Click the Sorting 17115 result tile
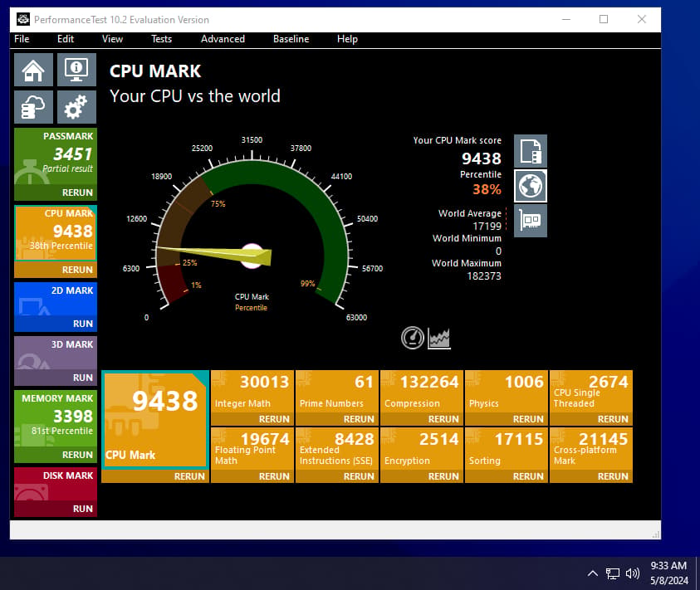 coord(507,449)
